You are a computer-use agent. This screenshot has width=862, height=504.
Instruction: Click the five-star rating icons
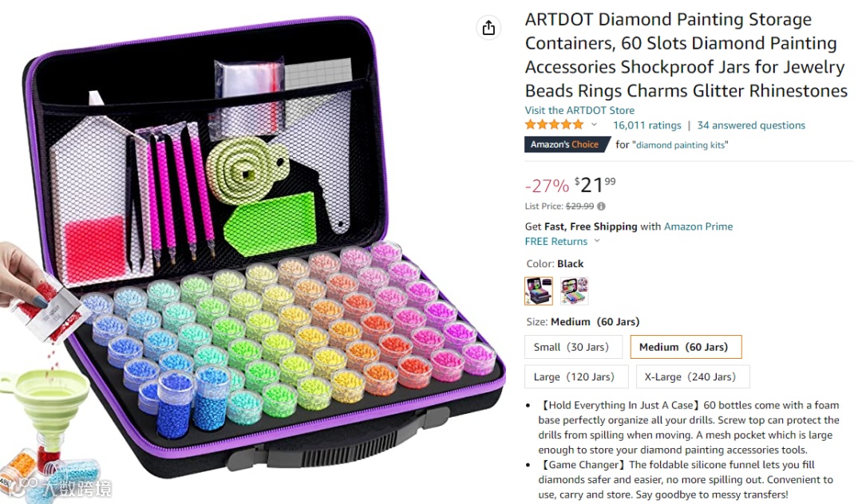(554, 124)
